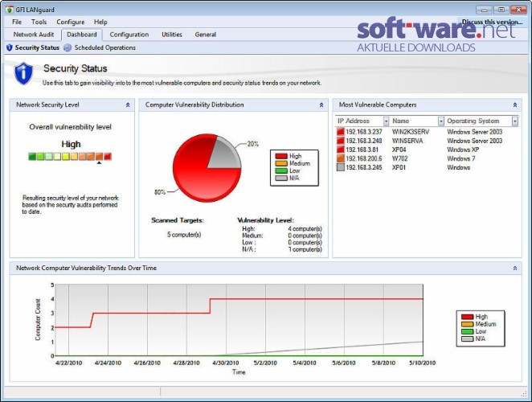Select the XP04 computer name
532x402 pixels.
[x=399, y=150]
